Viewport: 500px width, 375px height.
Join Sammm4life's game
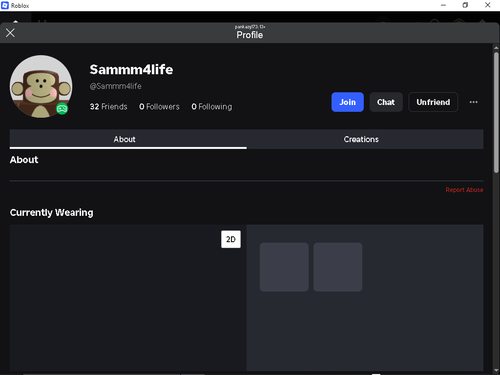click(x=347, y=102)
